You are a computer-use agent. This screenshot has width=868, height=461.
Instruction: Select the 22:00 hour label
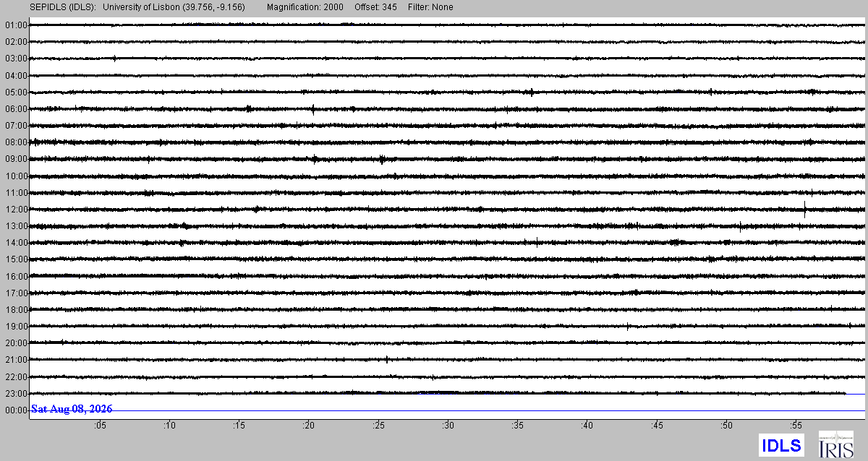[16, 377]
